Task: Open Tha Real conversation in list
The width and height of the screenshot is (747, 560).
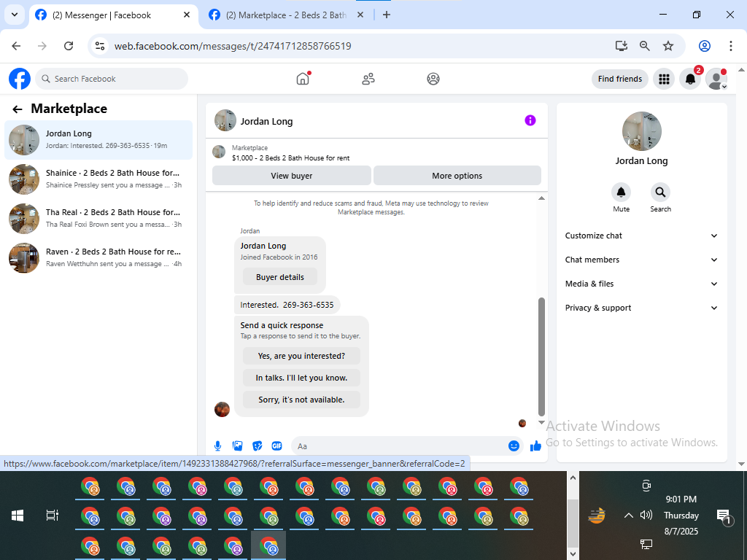Action: coord(98,219)
